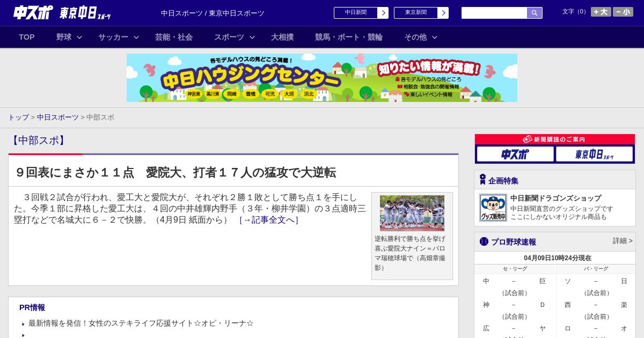The height and width of the screenshot is (338, 644).
Task: Click the 西 － 楽 match row
Action: [596, 305]
